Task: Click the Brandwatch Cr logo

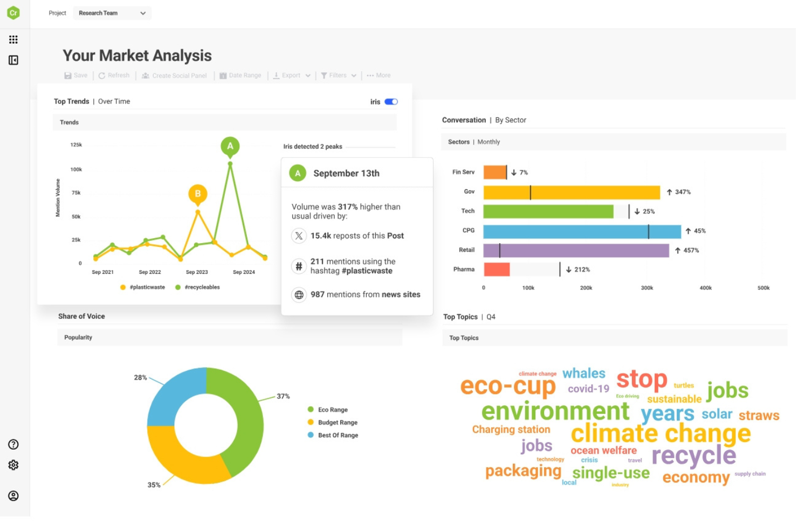Action: [x=13, y=12]
